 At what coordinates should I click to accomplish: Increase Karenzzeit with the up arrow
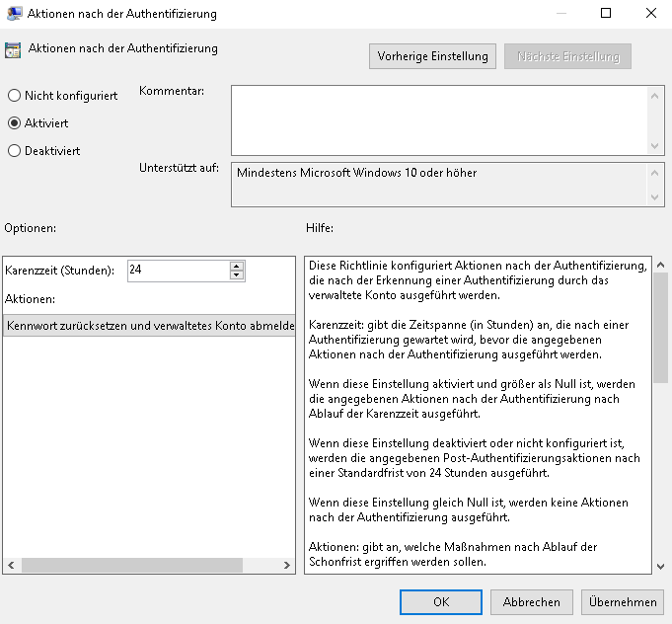(x=237, y=266)
